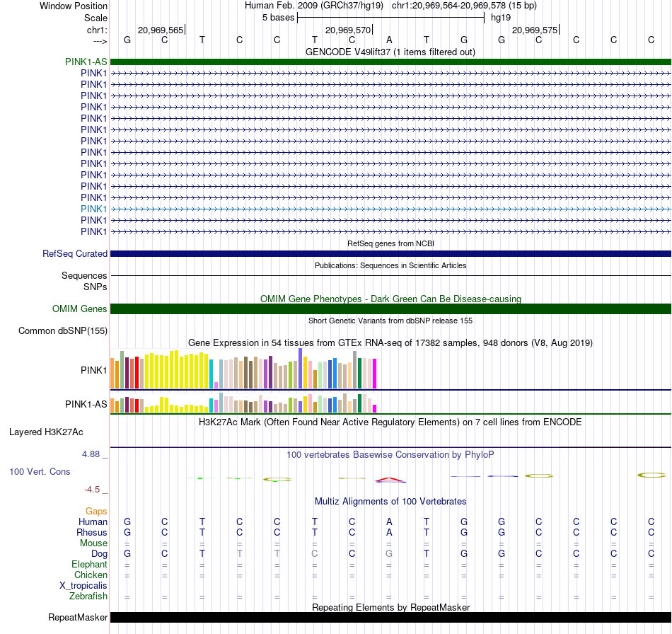Viewport: 672px width, 634px height.
Task: Click the Sequences label under Publications
Action: click(x=84, y=276)
